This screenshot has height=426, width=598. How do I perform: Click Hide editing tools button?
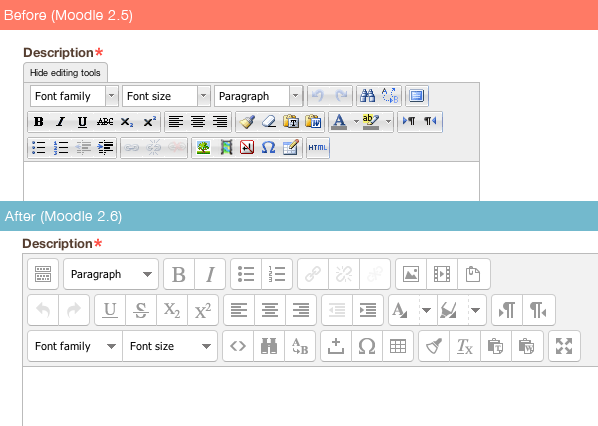coord(65,72)
